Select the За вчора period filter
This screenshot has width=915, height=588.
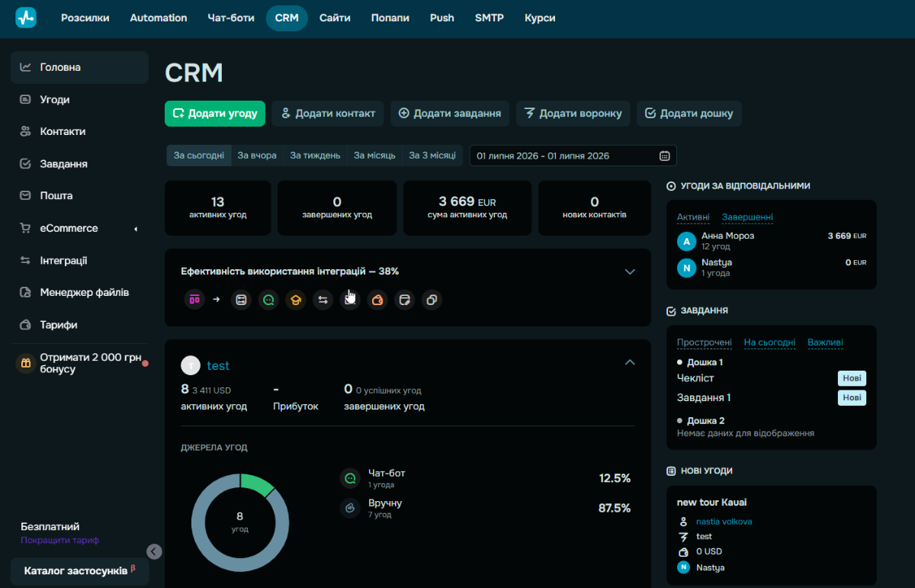tap(257, 156)
